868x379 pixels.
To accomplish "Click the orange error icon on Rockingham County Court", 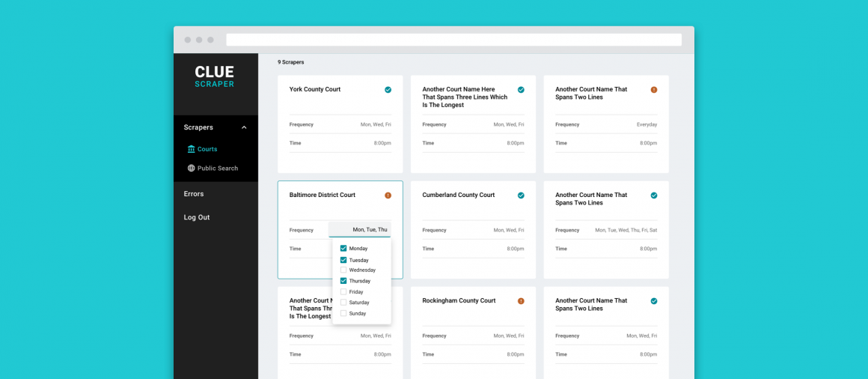I will point(521,301).
